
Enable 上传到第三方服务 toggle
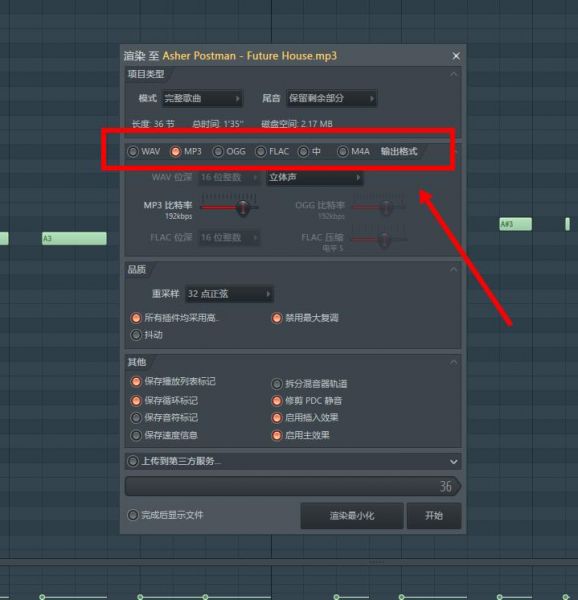tap(133, 461)
